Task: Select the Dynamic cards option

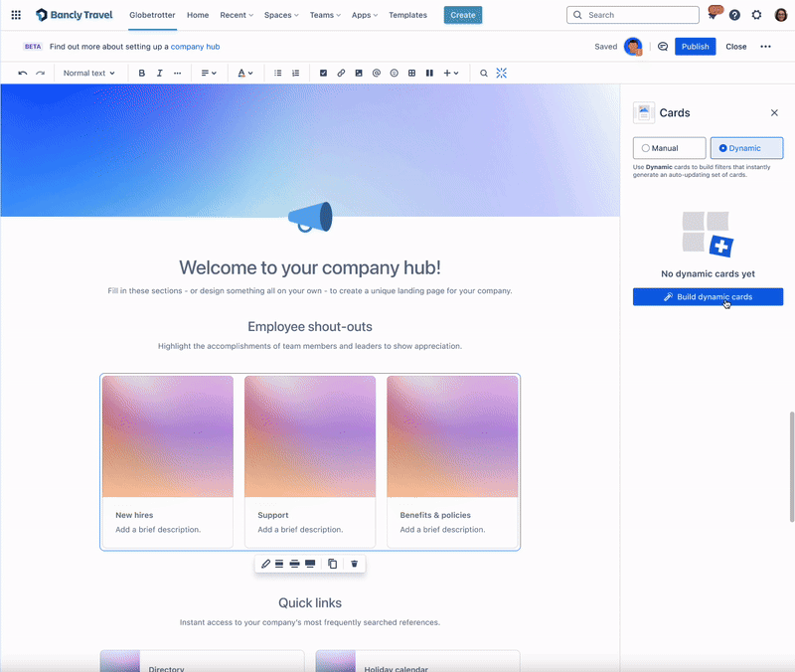Action: tap(746, 148)
